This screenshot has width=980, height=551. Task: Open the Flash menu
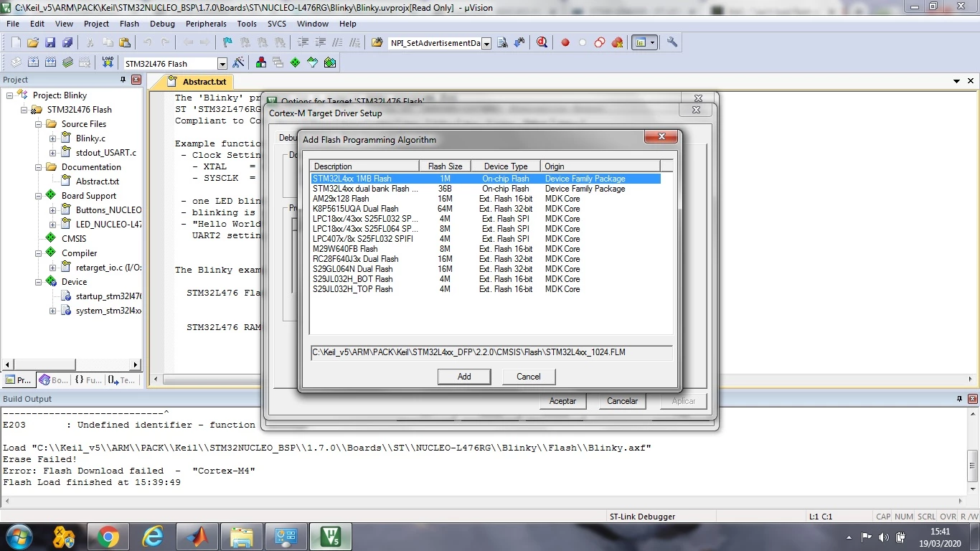click(129, 24)
